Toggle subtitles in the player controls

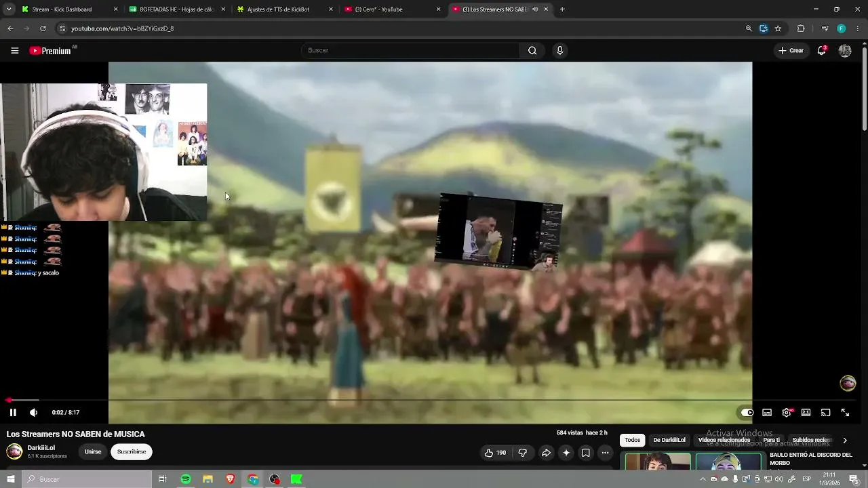[767, 412]
